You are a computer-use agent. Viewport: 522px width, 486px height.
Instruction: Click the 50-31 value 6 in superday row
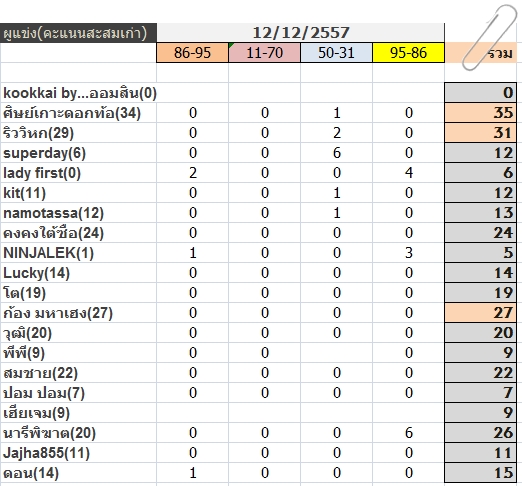(336, 153)
